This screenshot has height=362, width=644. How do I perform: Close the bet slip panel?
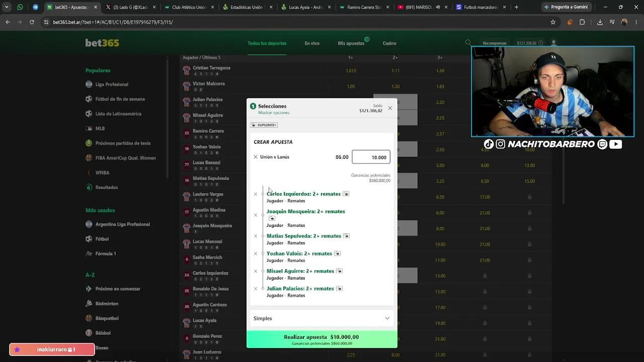pyautogui.click(x=390, y=108)
